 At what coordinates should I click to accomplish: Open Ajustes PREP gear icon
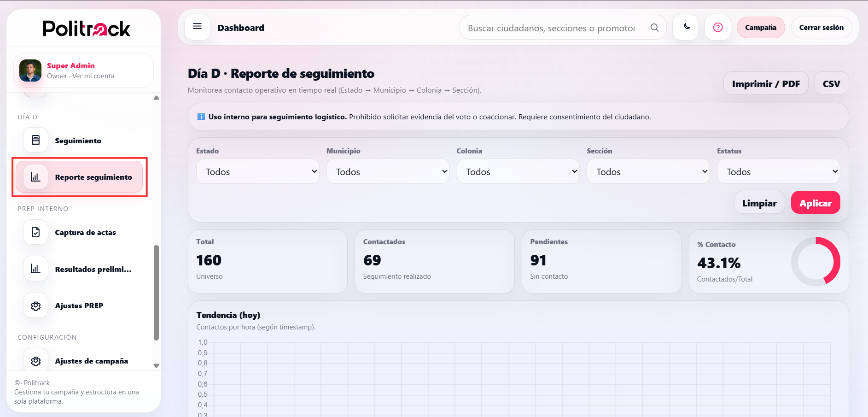[x=35, y=305]
